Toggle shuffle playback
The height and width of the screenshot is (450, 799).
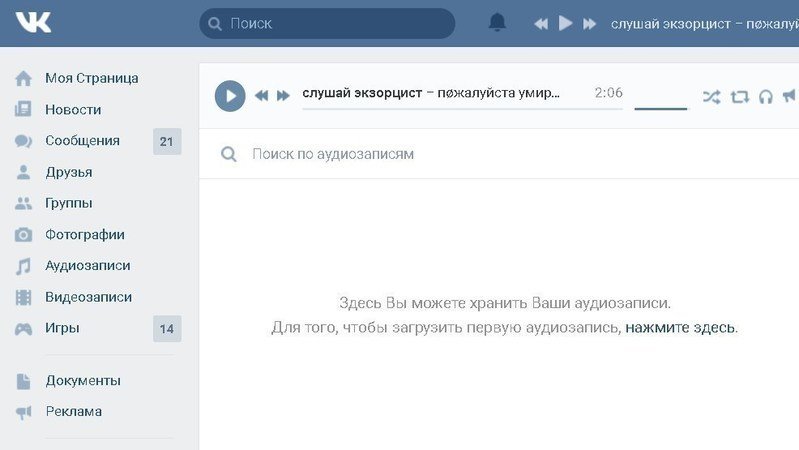(x=711, y=97)
